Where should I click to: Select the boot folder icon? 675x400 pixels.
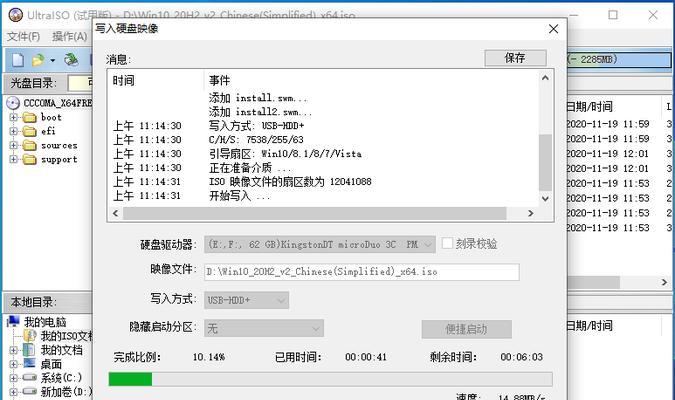pyautogui.click(x=29, y=117)
